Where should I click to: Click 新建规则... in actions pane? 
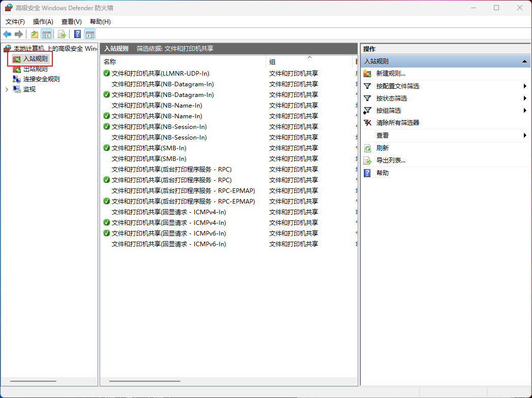pos(391,74)
